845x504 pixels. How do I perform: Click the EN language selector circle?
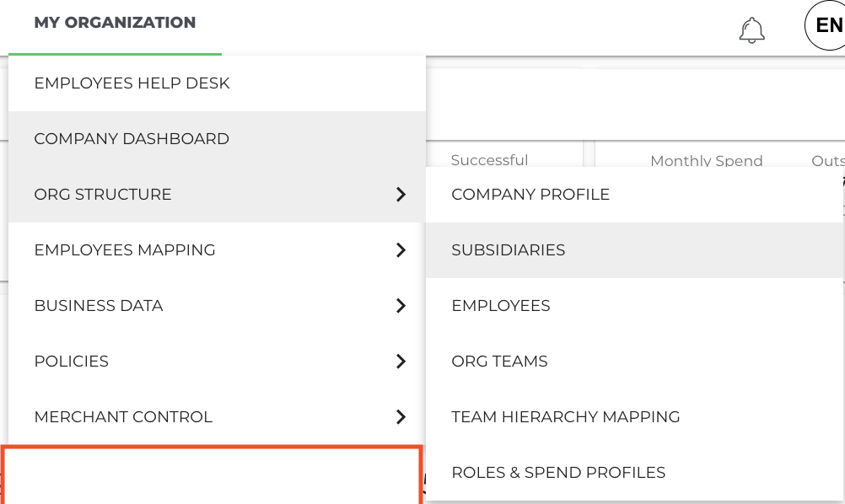(825, 25)
